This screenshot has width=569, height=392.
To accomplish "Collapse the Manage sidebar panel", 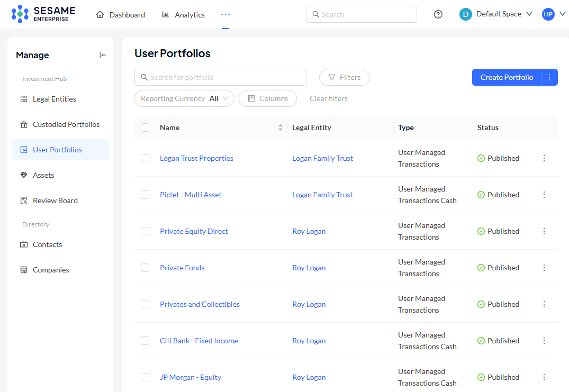I will click(103, 55).
